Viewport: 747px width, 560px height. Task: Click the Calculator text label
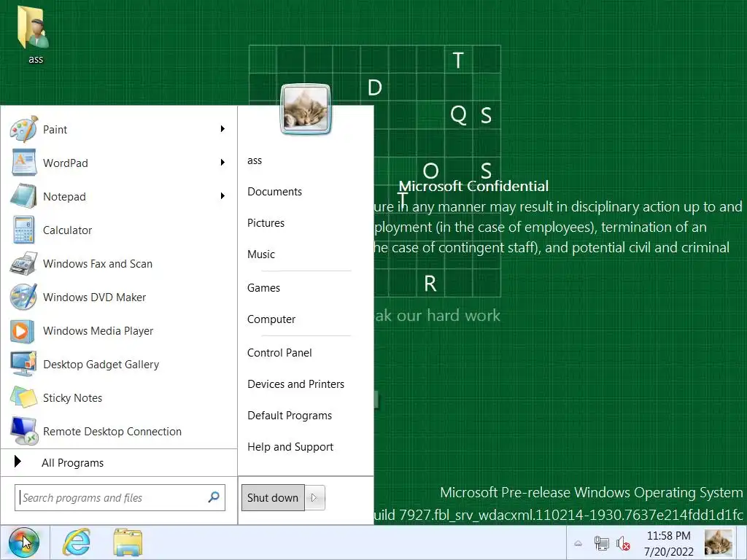tap(67, 230)
